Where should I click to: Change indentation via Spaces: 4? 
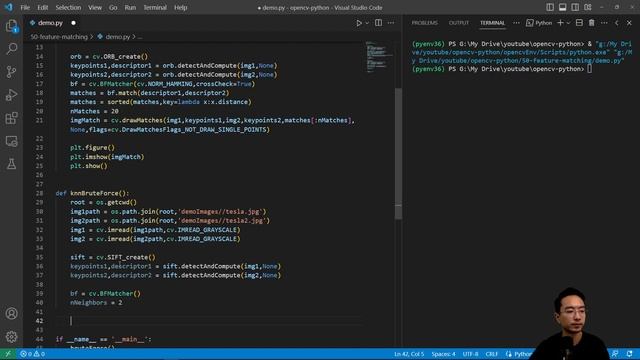(x=443, y=354)
